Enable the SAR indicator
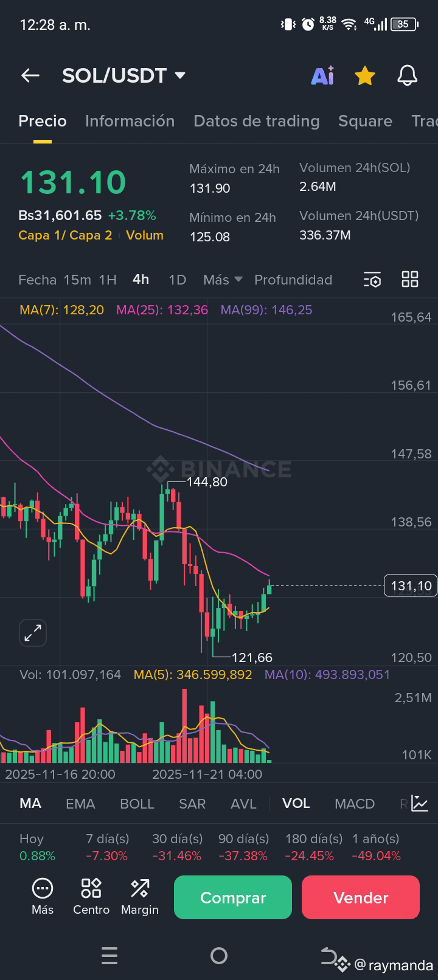Screen dimensions: 438x980 [192, 804]
